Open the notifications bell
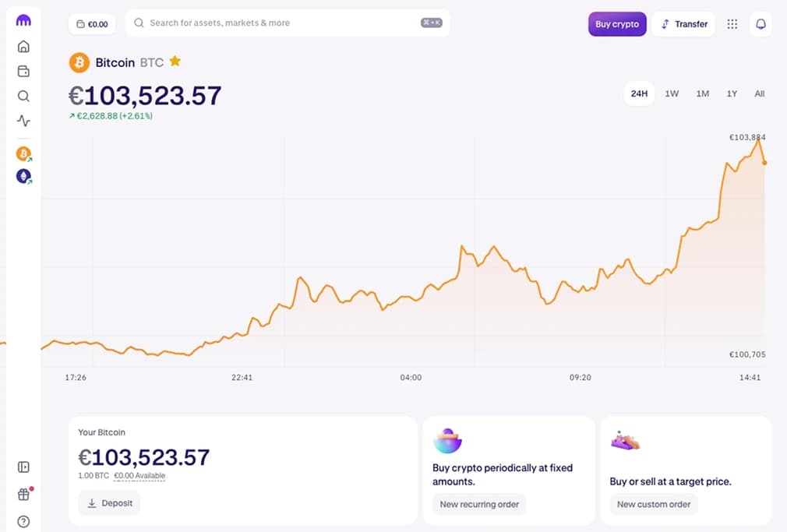 (x=761, y=24)
